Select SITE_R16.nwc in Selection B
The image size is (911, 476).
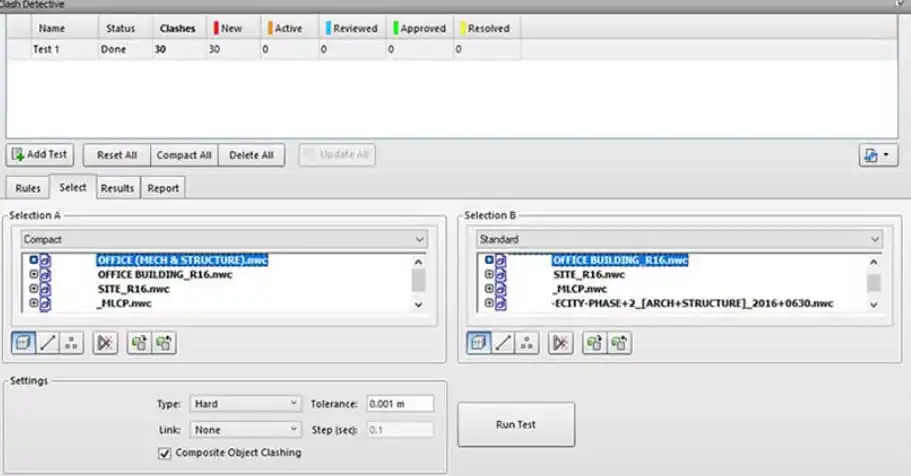[x=589, y=274]
